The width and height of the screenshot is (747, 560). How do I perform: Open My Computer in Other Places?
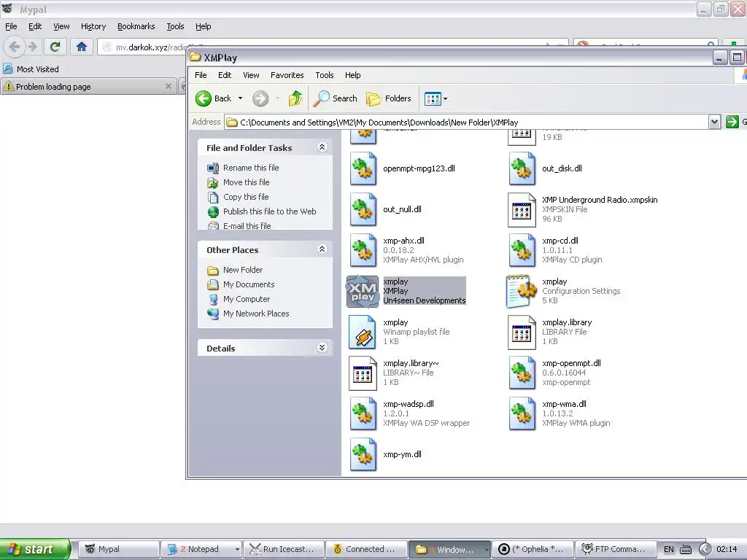pyautogui.click(x=247, y=299)
